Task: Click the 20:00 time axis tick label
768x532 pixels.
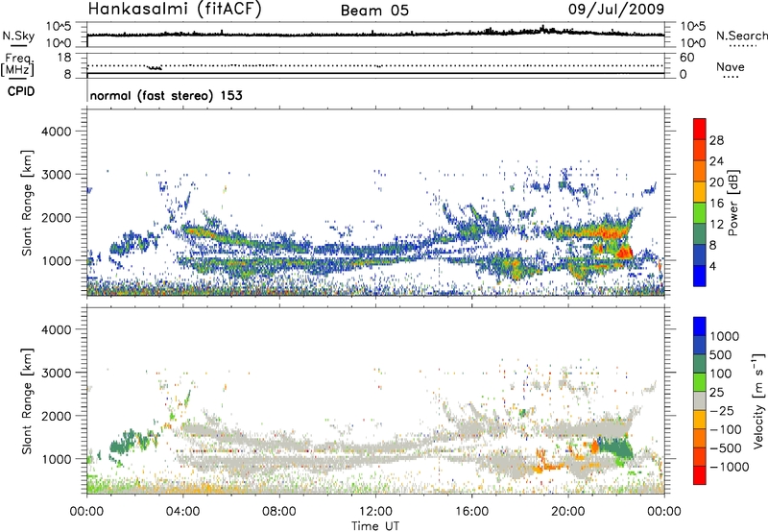Action: pos(567,512)
